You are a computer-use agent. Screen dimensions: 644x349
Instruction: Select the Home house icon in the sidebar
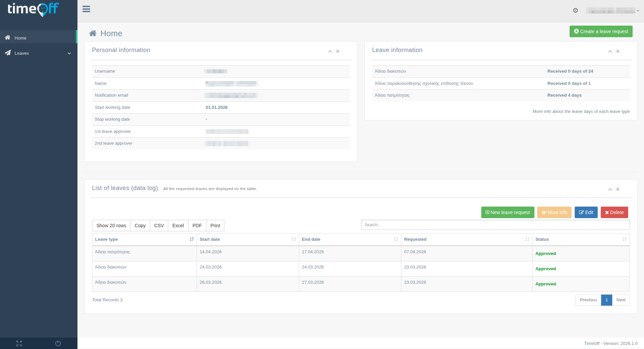click(7, 37)
